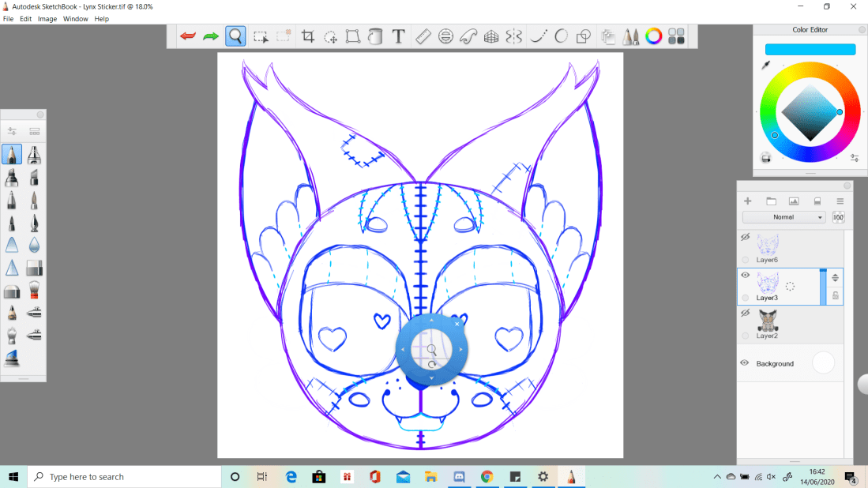Select the Zoom magnifier tool in toolbar

[235, 36]
